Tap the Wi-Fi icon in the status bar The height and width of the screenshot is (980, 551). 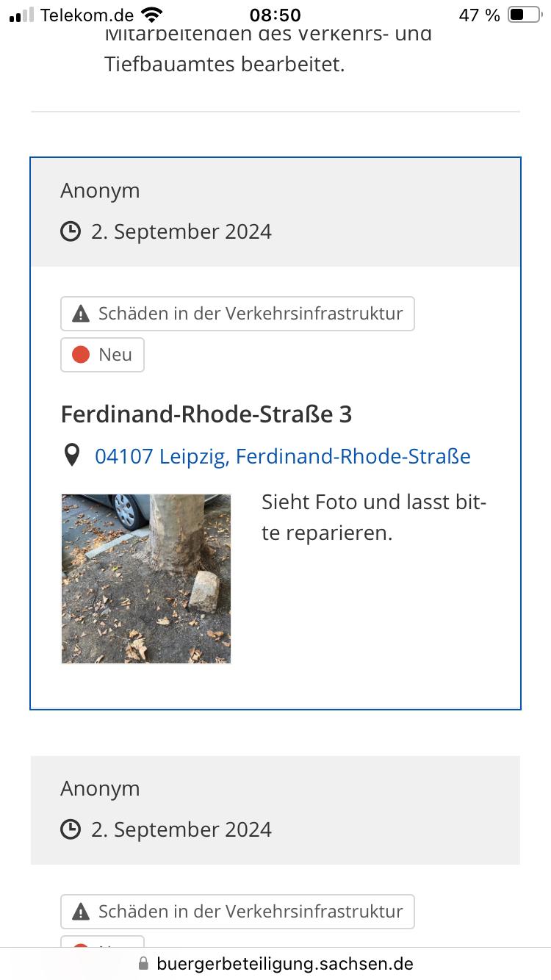tap(152, 15)
